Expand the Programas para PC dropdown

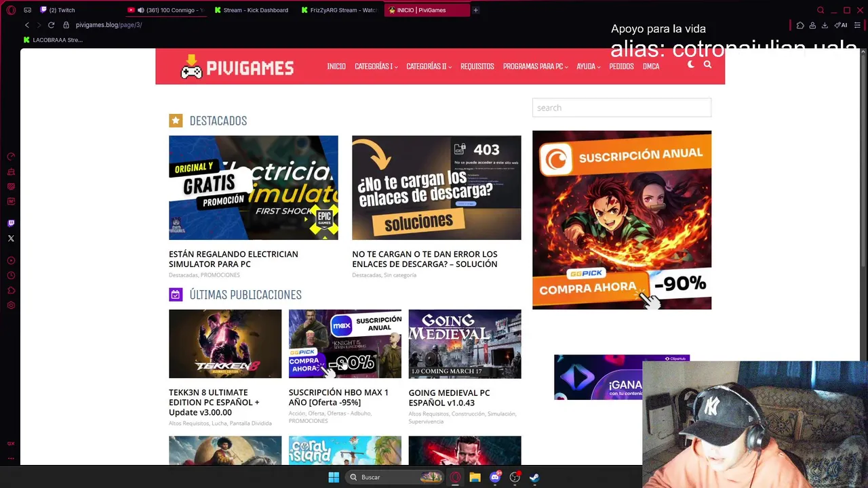pyautogui.click(x=535, y=66)
